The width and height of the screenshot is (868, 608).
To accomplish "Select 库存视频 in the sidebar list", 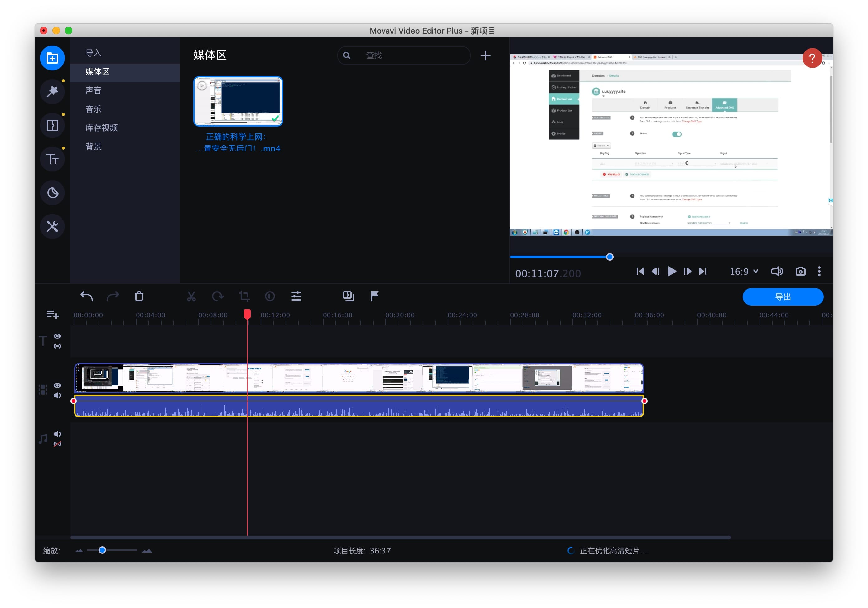I will pos(101,128).
